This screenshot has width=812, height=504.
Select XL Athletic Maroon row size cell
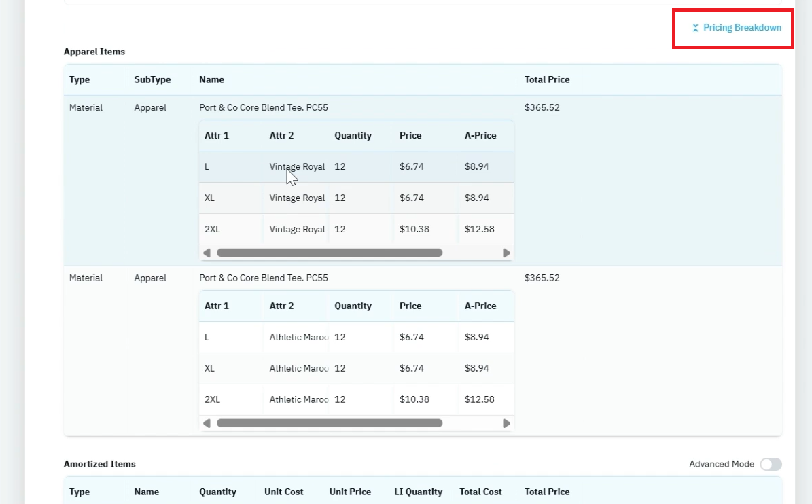click(x=209, y=368)
